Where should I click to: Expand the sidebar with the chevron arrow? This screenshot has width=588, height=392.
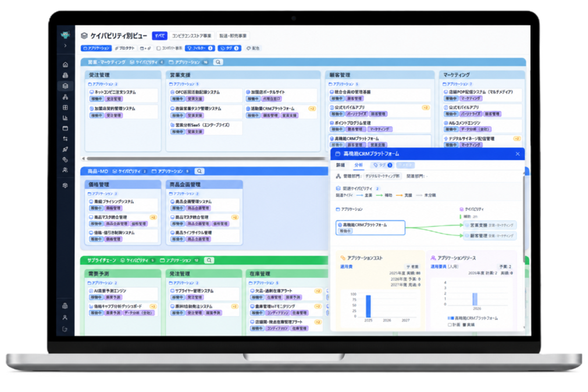[x=65, y=45]
